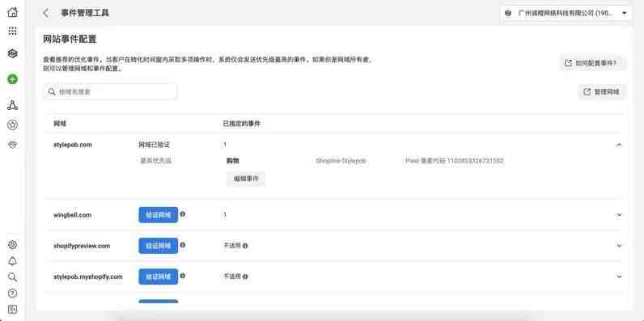Click the shopifypreview.com domain name

pyautogui.click(x=82, y=246)
